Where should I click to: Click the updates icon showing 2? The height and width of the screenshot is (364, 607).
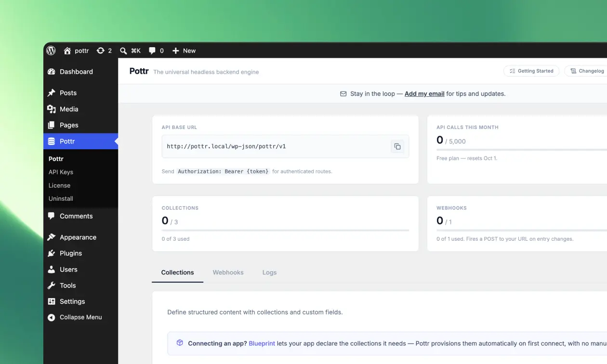click(x=100, y=51)
